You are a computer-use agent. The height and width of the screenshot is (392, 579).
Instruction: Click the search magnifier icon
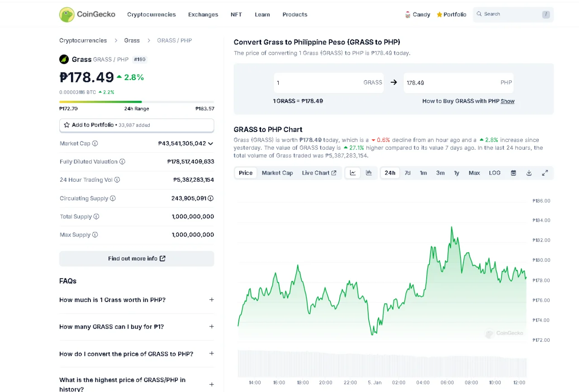479,14
